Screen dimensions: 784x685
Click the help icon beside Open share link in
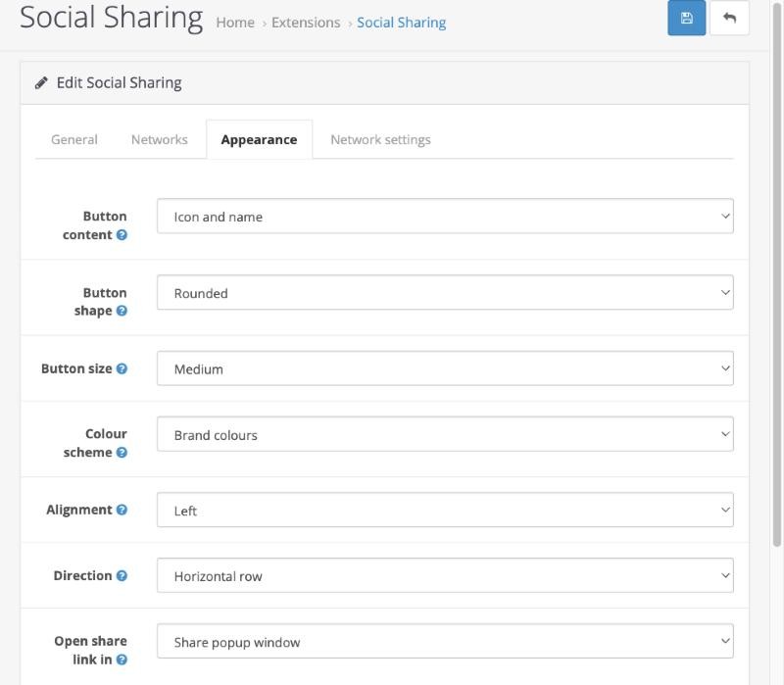122,660
